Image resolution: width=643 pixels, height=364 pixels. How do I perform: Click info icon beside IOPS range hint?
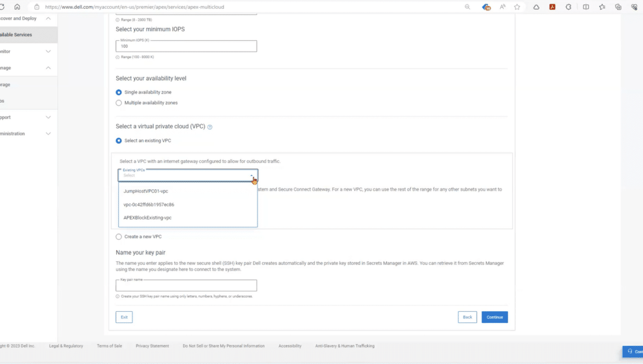[x=118, y=57]
